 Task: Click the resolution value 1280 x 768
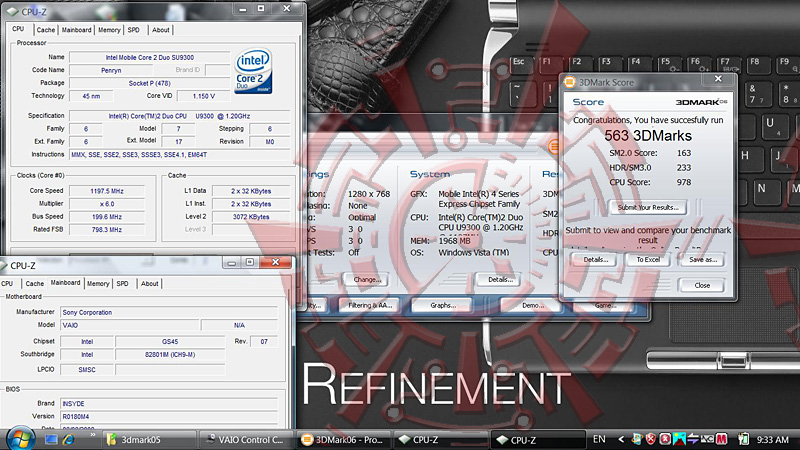click(369, 194)
